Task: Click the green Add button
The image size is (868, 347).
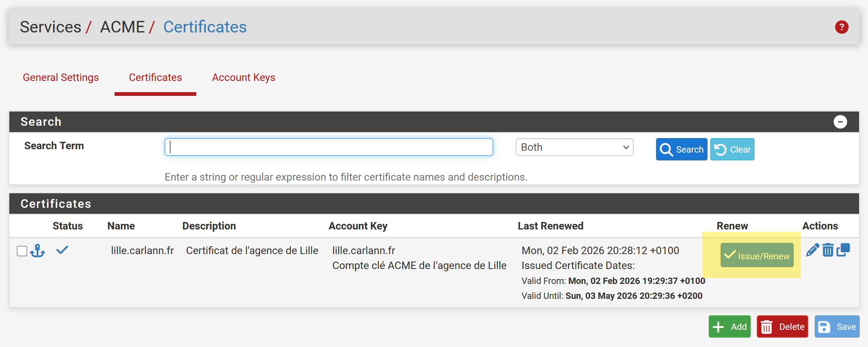Action: coord(730,326)
